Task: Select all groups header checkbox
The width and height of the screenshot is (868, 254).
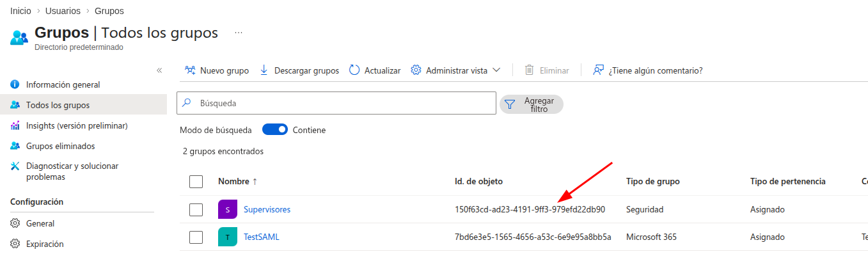Action: (196, 182)
